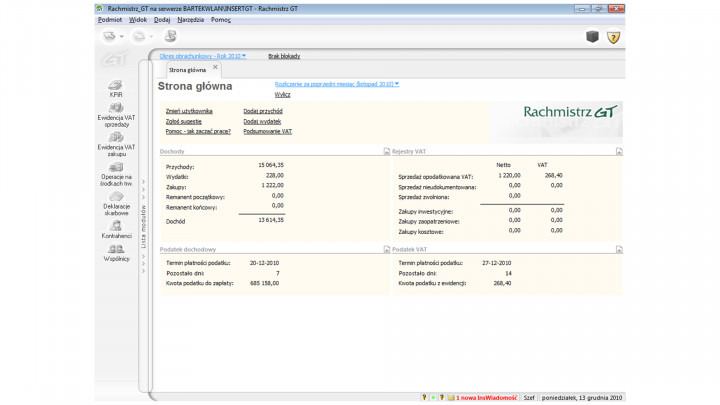This screenshot has width=720, height=405.
Task: Click the Przychody value 15 064,35
Action: tap(271, 165)
